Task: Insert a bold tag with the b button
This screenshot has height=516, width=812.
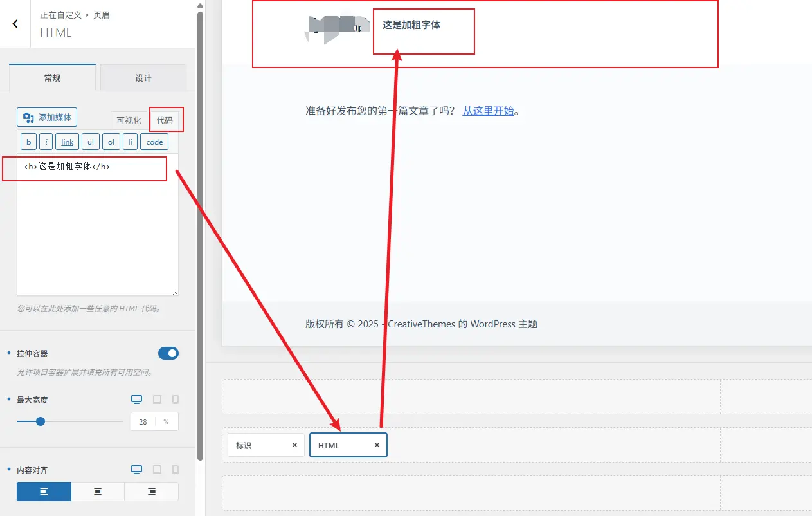Action: click(x=28, y=141)
